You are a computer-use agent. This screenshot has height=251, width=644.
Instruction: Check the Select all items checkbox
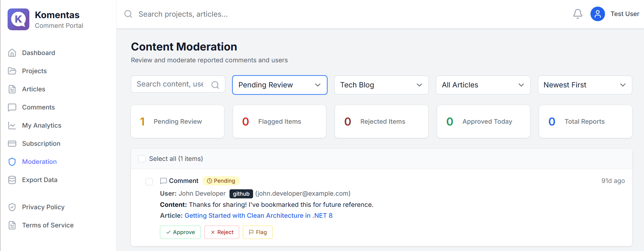142,159
